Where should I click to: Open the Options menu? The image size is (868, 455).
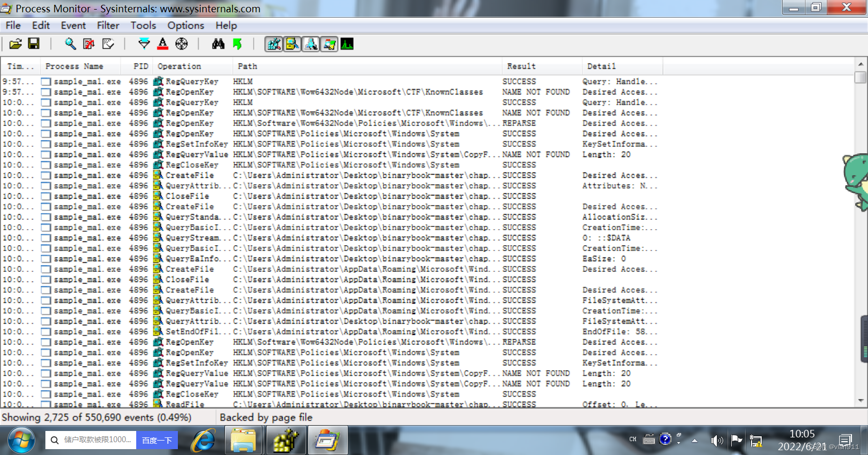pyautogui.click(x=185, y=25)
